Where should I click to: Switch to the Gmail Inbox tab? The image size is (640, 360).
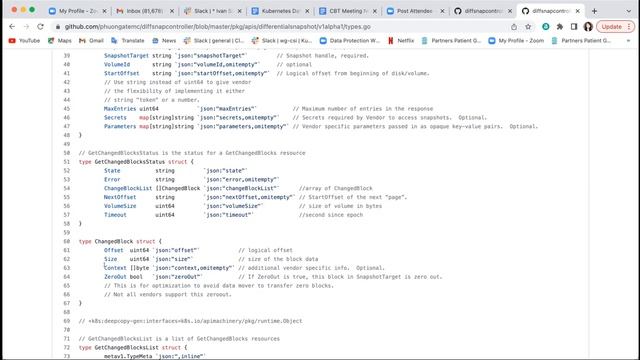tap(144, 11)
